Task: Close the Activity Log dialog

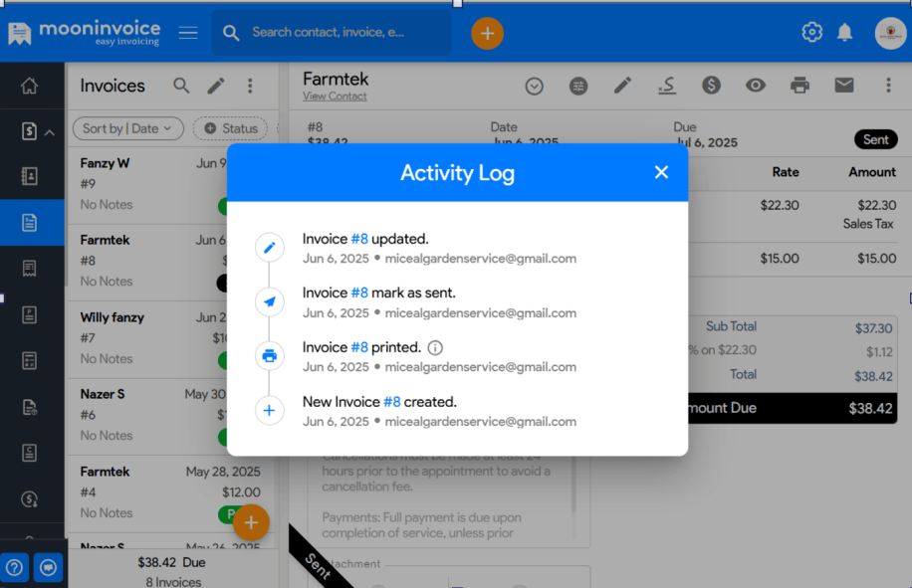Action: tap(661, 172)
